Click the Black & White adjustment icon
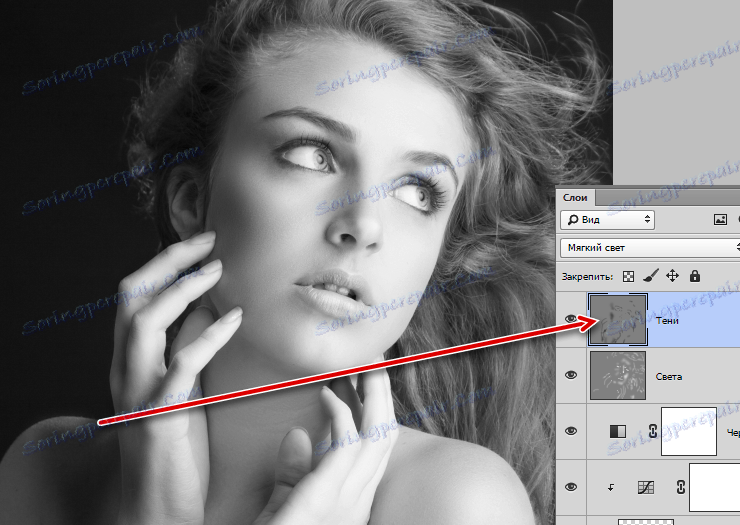Viewport: 740px width, 525px height. 618,431
